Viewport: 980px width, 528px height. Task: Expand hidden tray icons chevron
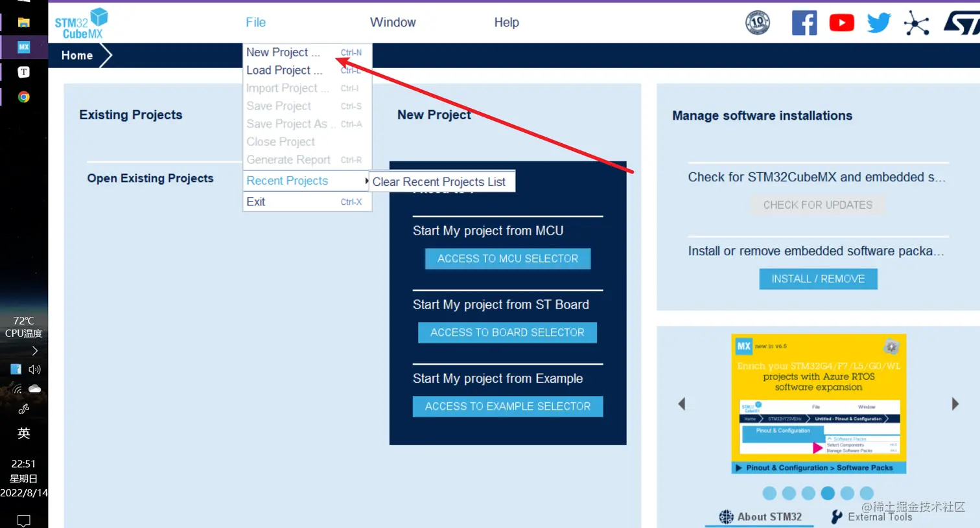pyautogui.click(x=35, y=350)
